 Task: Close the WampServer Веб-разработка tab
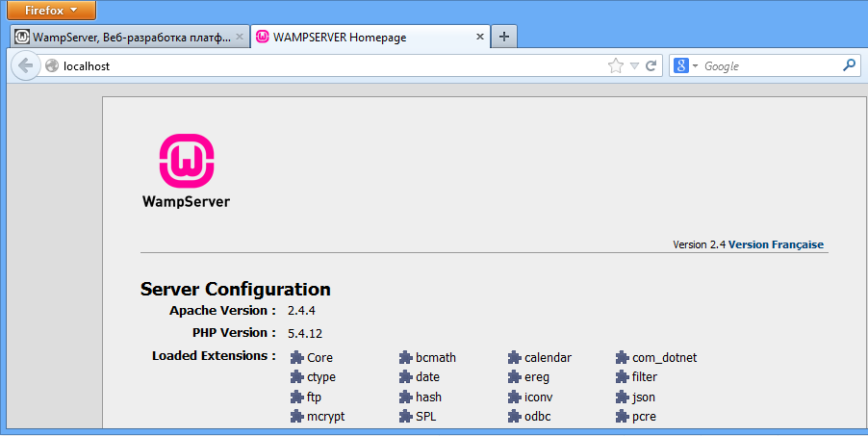[239, 37]
